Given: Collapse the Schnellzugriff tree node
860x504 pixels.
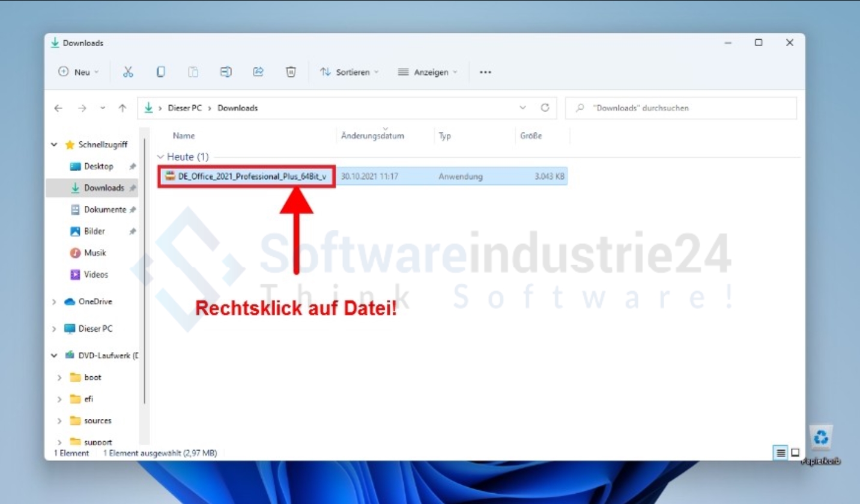Looking at the screenshot, I should pyautogui.click(x=55, y=145).
